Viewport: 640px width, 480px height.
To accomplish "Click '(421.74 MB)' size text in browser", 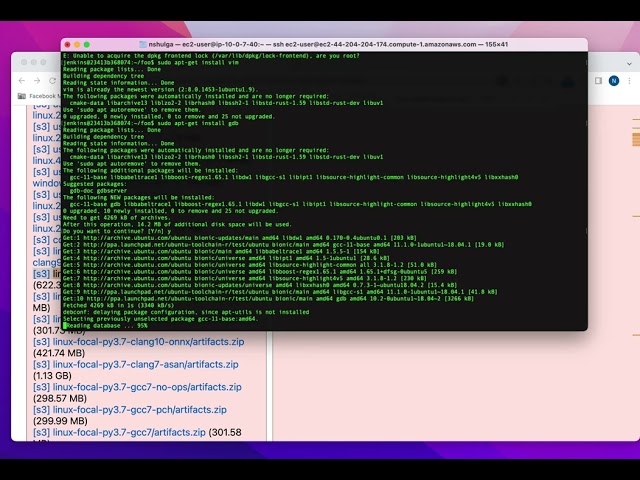I will [59, 353].
